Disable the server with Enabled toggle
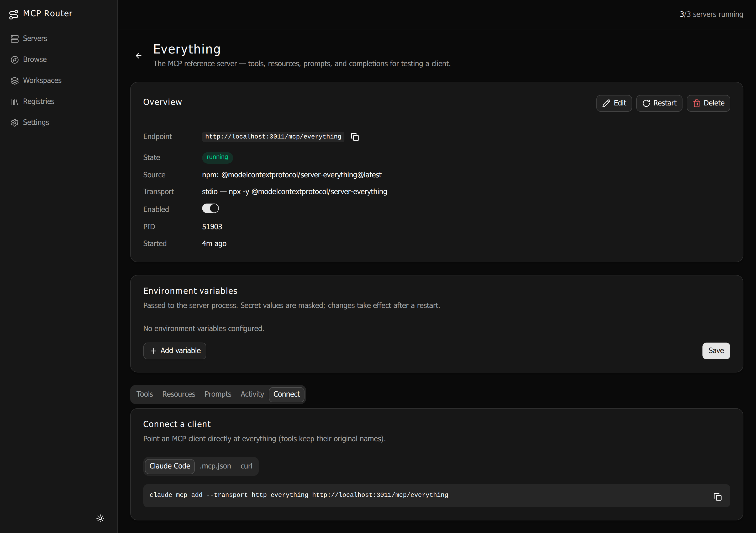This screenshot has height=533, width=756. (x=211, y=208)
